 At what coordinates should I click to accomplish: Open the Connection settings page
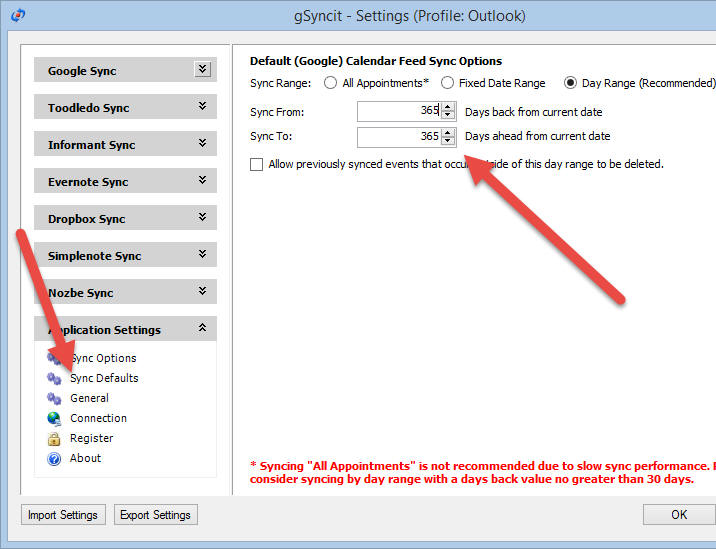(x=99, y=418)
